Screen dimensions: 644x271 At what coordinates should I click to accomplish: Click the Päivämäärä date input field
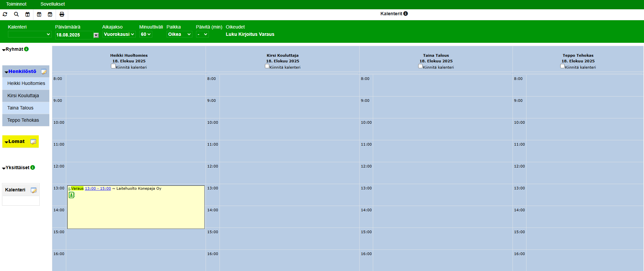[74, 35]
